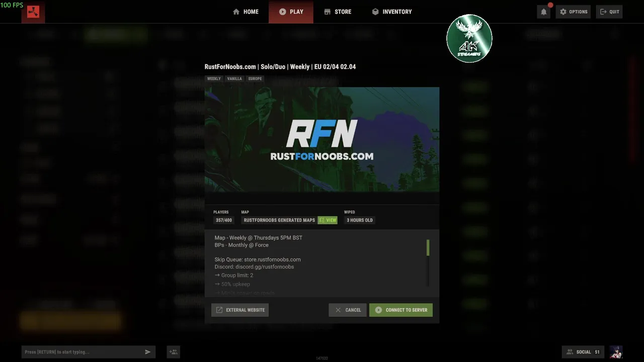Click the EUROPE server tag
Viewport: 644px width, 362px height.
pyautogui.click(x=255, y=79)
